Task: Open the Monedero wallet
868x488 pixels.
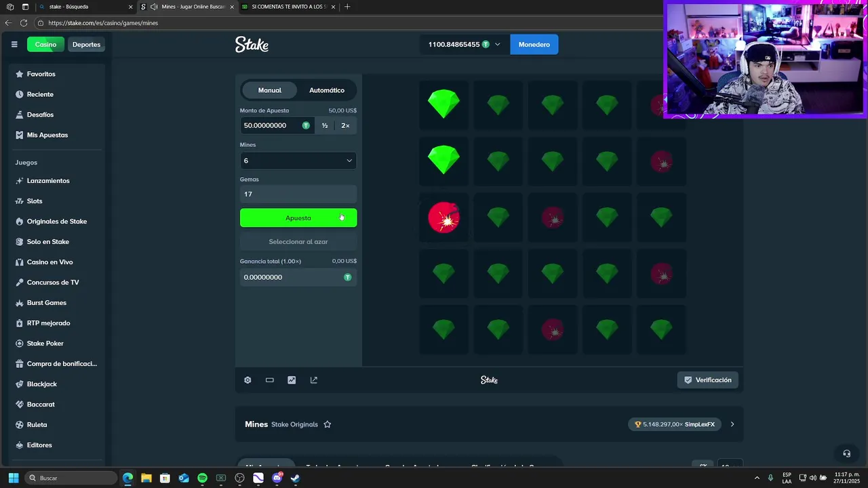Action: (534, 45)
